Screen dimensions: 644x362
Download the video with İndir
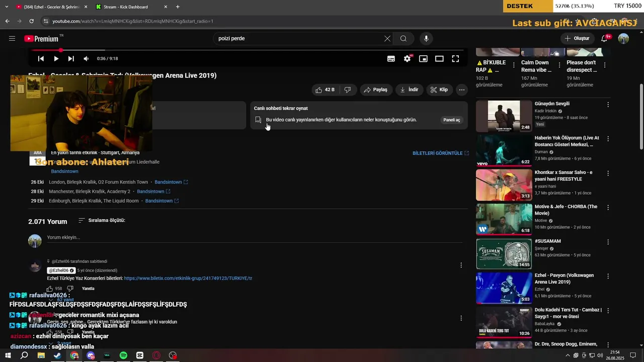tap(409, 89)
